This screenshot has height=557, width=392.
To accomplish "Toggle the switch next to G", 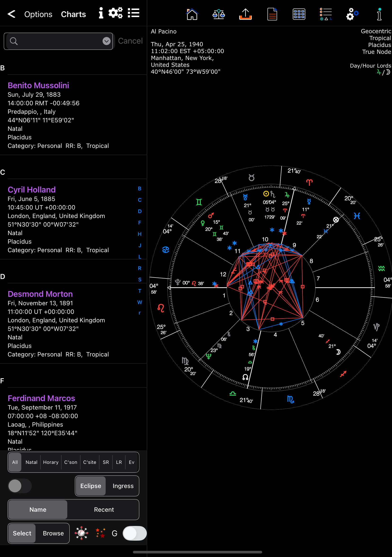I will click(135, 533).
